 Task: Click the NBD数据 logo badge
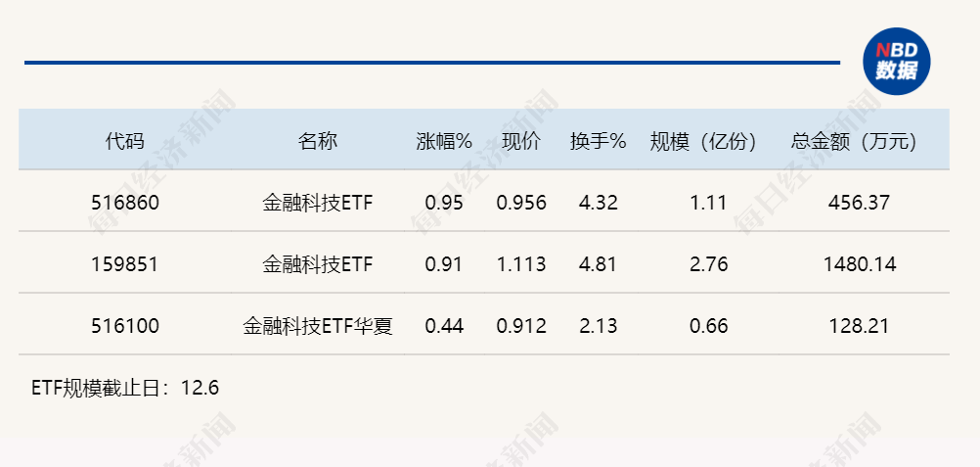[896, 62]
